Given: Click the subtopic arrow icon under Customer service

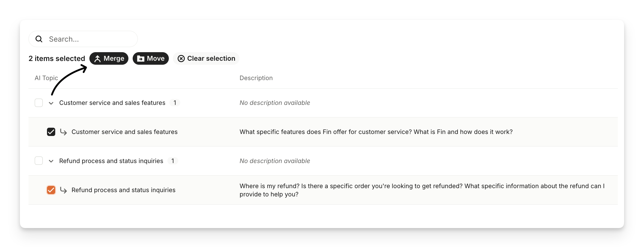Looking at the screenshot, I should (x=63, y=132).
